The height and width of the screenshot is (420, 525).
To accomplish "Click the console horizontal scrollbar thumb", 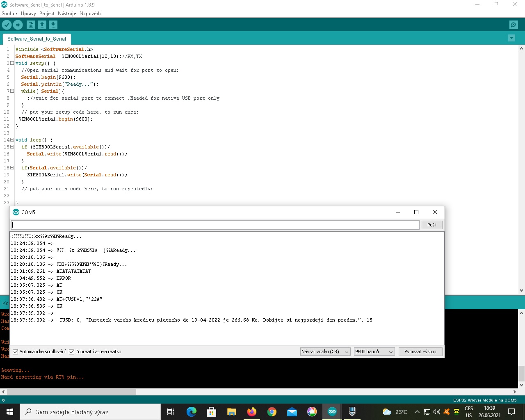I will (71, 392).
